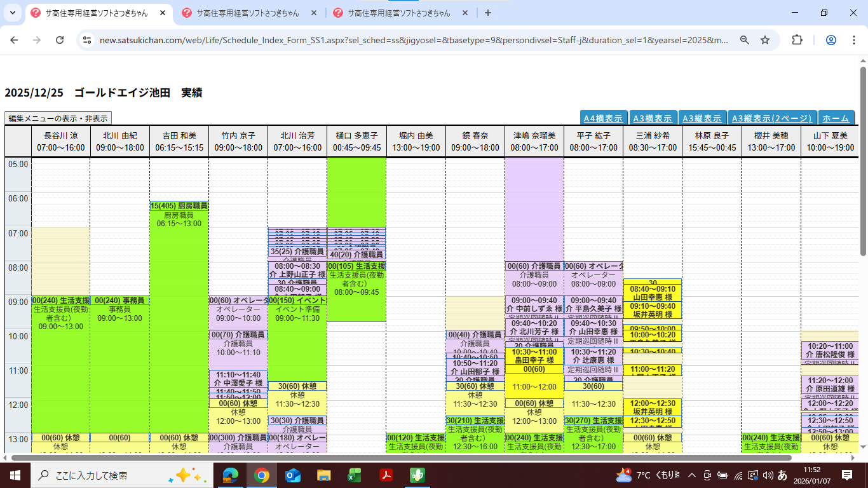The height and width of the screenshot is (488, 868).
Task: Click the zoom magnifier icon in address bar
Action: [745, 40]
